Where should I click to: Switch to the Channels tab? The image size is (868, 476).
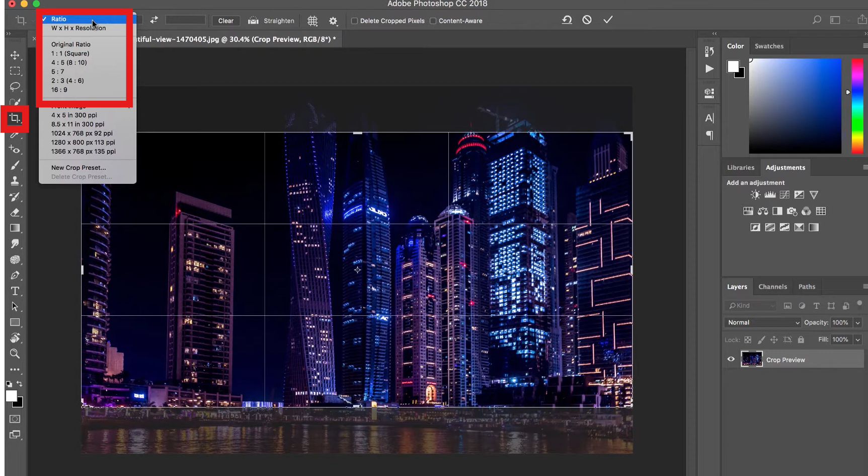coord(773,286)
